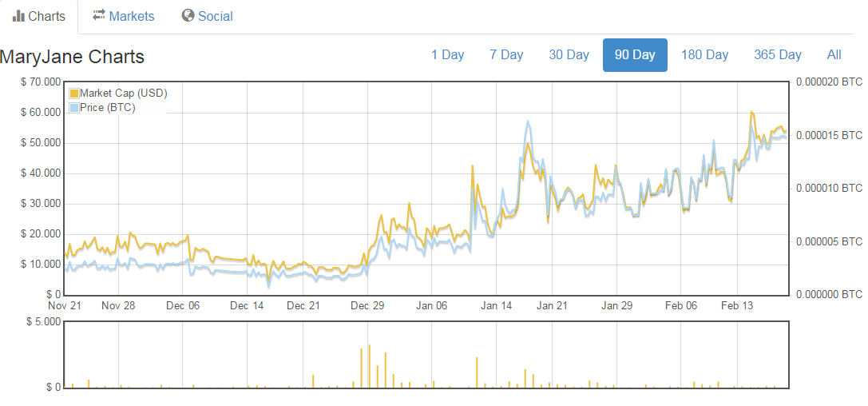Click the $ 20.000 axis label
868x406 pixels.
tap(39, 233)
